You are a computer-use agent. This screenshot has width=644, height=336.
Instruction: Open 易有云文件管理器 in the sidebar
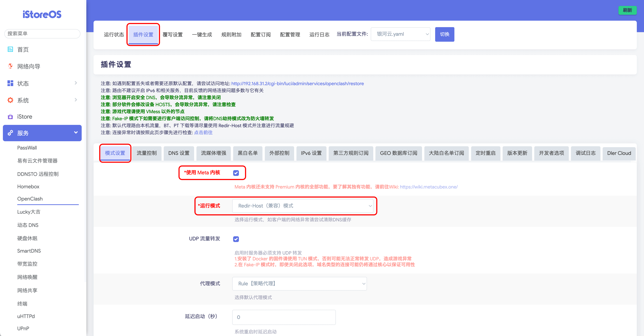pos(37,161)
